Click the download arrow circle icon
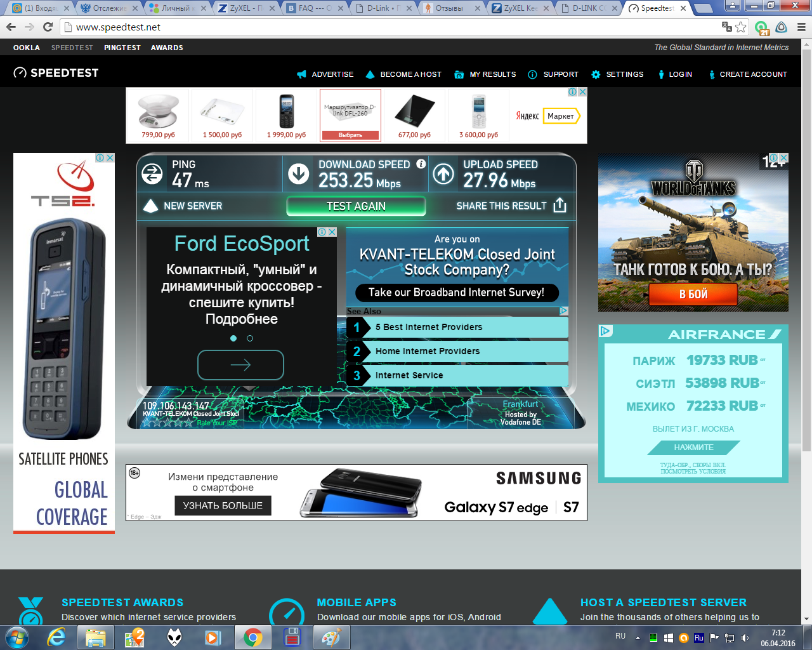The height and width of the screenshot is (650, 812). pyautogui.click(x=299, y=173)
